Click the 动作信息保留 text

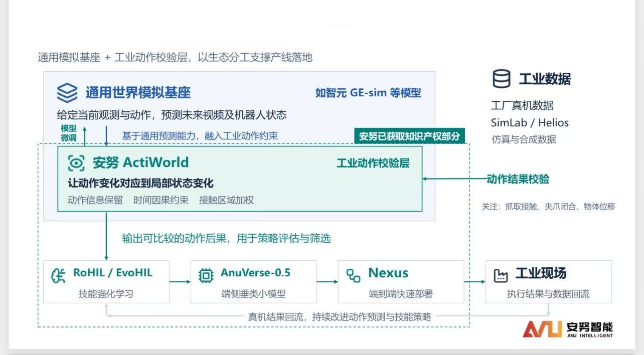click(95, 200)
